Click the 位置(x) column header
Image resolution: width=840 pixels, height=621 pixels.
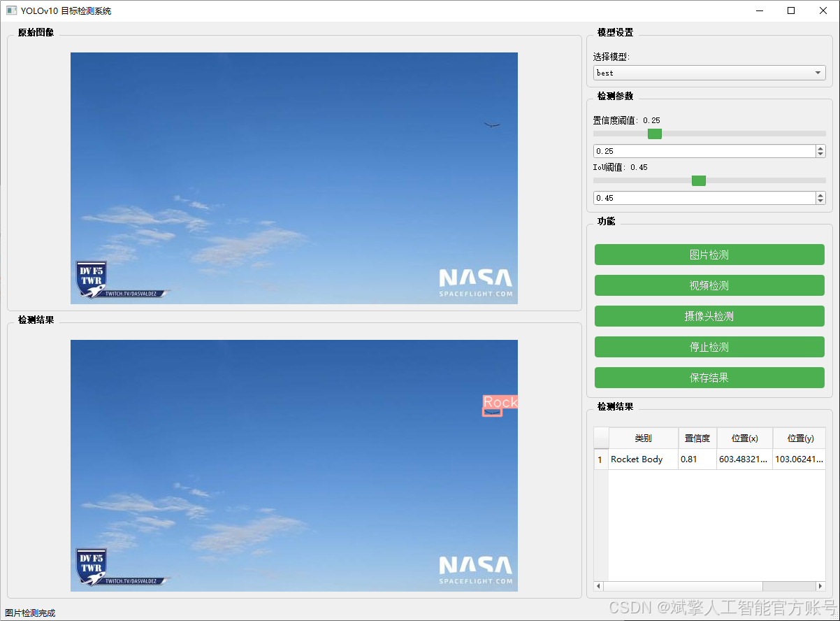745,438
